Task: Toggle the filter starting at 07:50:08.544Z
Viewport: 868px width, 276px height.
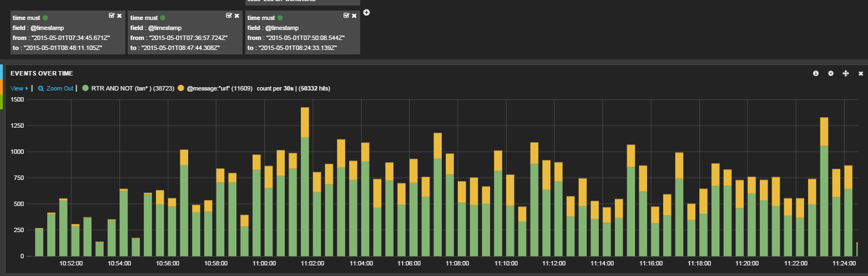Action: pyautogui.click(x=346, y=16)
